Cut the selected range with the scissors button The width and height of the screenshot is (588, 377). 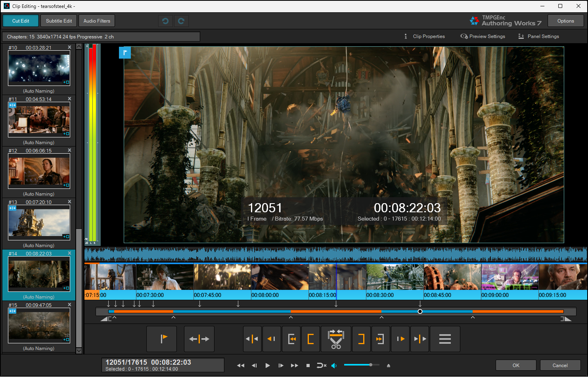click(x=336, y=339)
